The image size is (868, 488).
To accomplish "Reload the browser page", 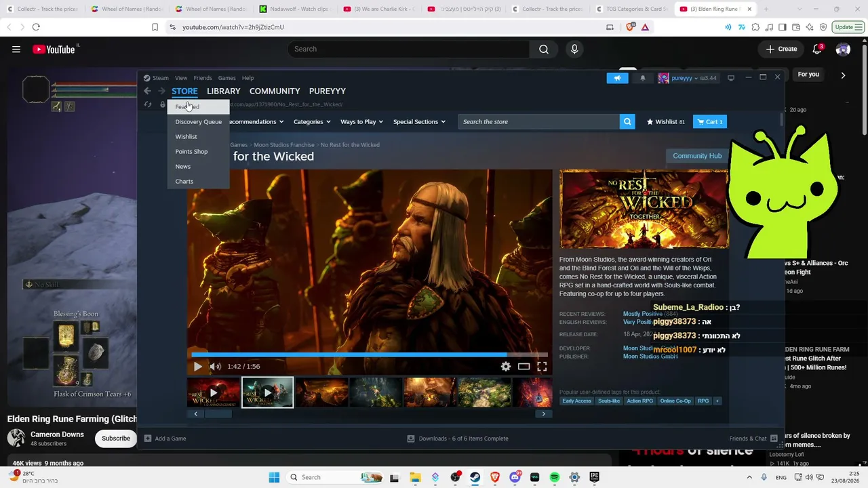I will click(x=36, y=27).
